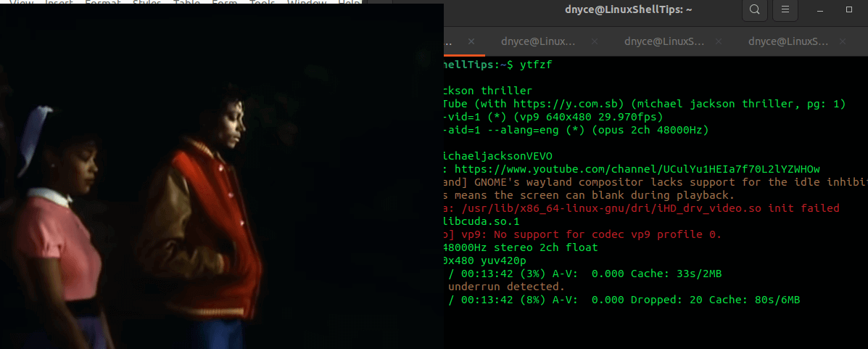
Task: Click the libcuda.so.1 line
Action: [x=481, y=221]
